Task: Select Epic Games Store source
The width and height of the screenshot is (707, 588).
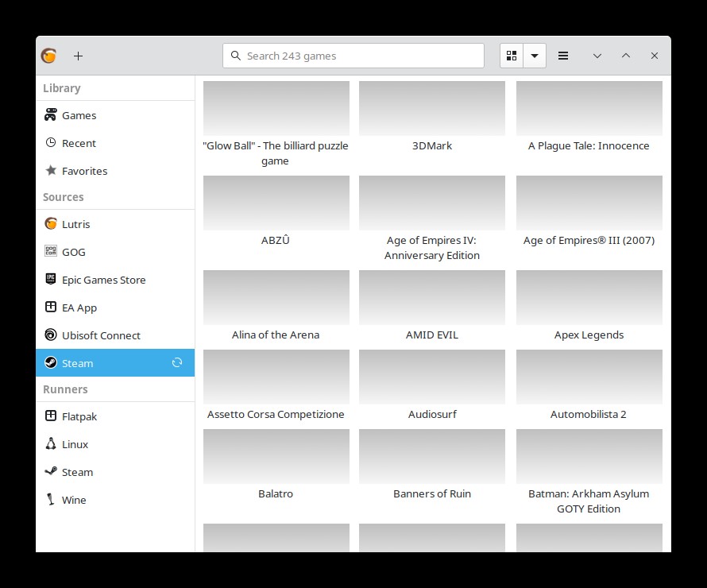Action: coord(115,280)
